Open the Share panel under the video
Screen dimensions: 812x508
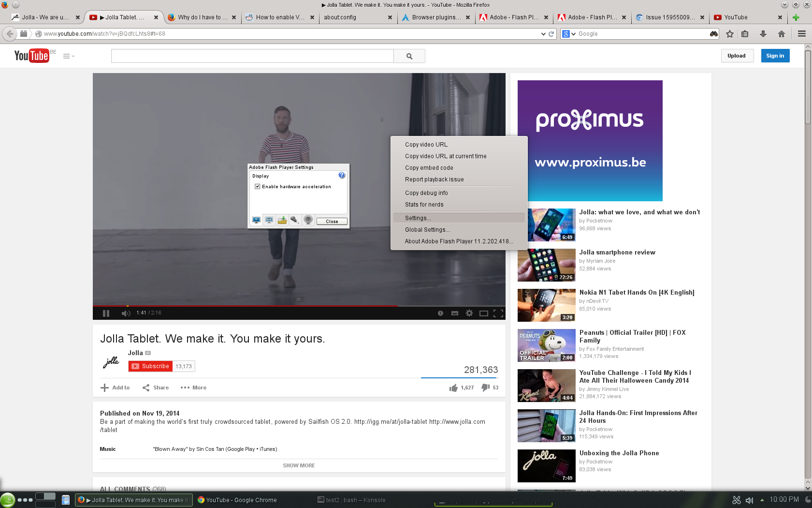point(156,388)
